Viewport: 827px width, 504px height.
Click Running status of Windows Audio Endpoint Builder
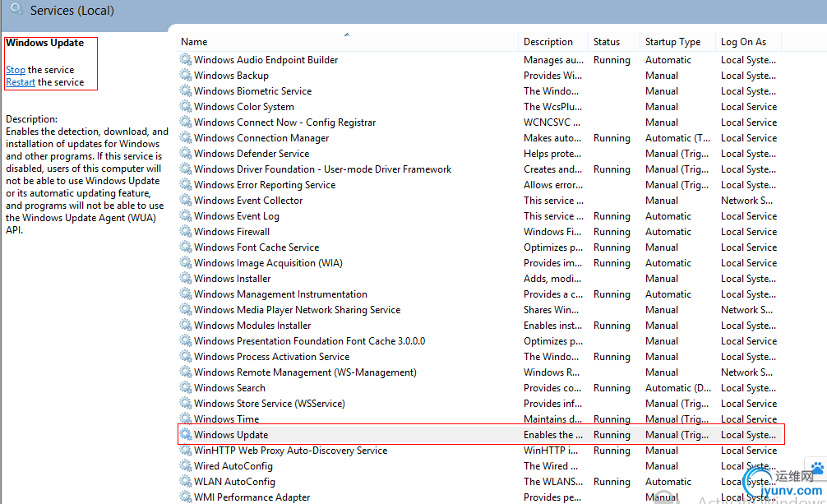[612, 60]
